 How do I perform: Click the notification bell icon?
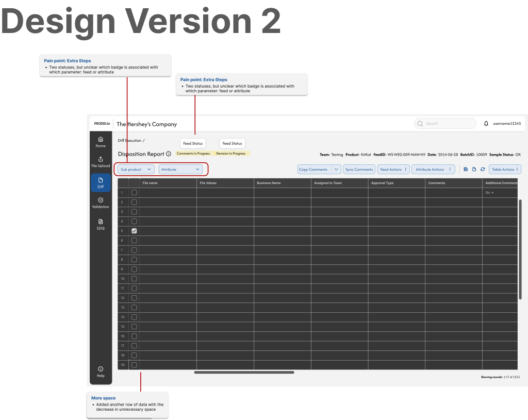tap(486, 124)
